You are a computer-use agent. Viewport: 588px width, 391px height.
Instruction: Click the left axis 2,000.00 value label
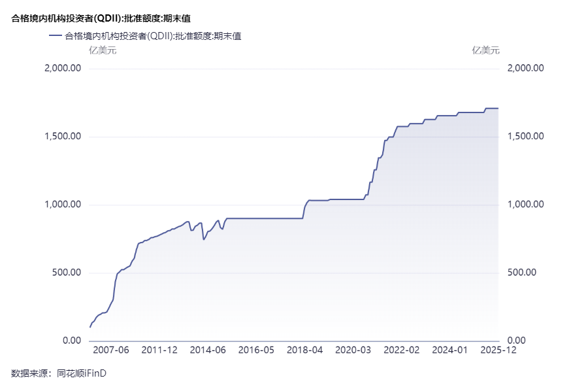tap(62, 69)
